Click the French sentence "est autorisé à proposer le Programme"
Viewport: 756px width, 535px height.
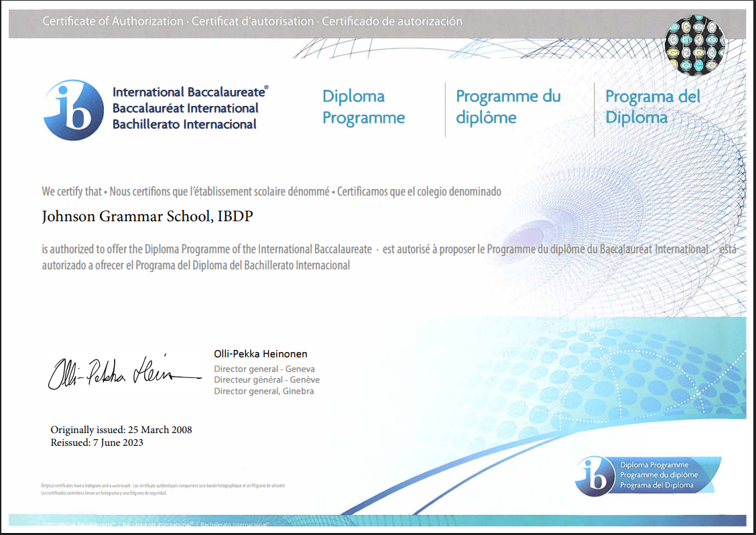[546, 249]
